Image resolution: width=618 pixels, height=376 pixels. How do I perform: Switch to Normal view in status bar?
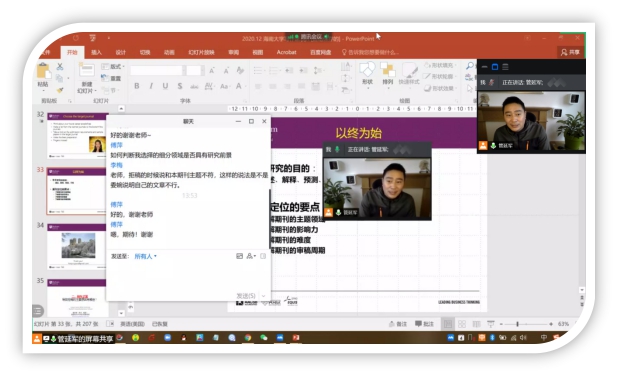pyautogui.click(x=448, y=324)
